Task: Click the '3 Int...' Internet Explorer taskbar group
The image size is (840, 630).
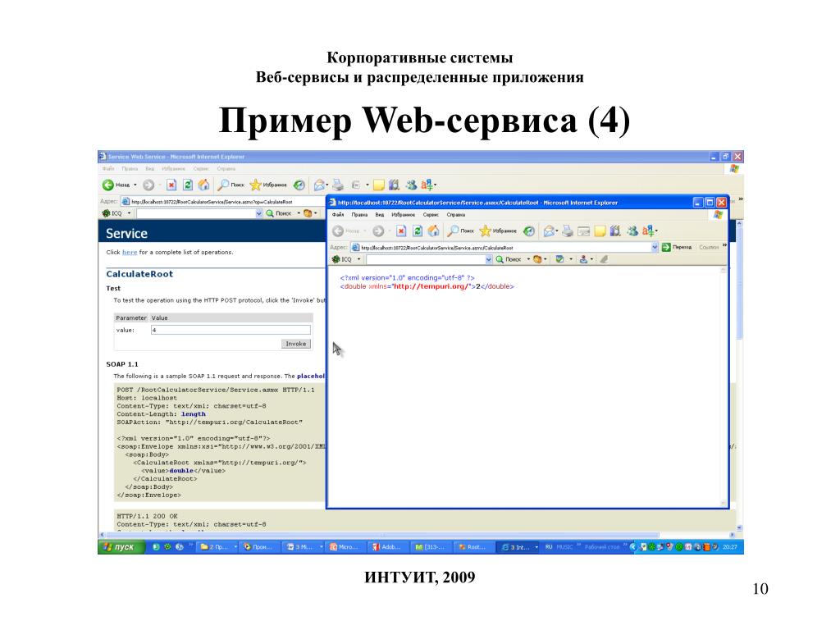Action: click(x=519, y=547)
